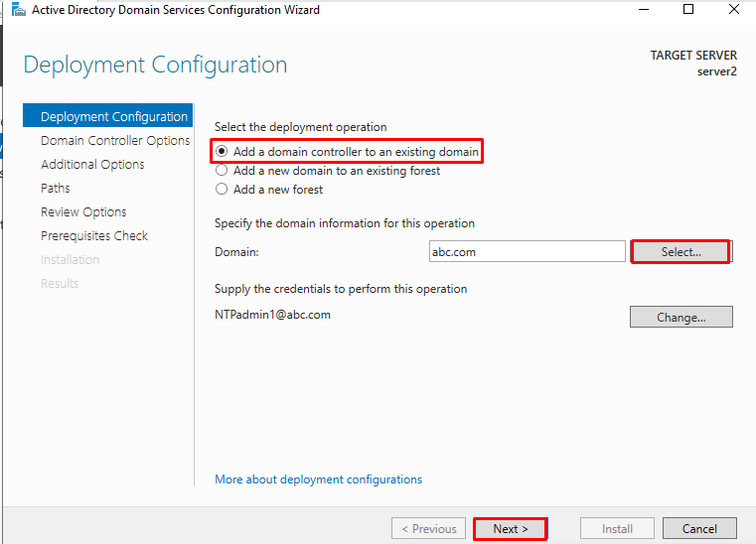Click Change... credentials button
Image resolution: width=756 pixels, height=544 pixels.
680,317
